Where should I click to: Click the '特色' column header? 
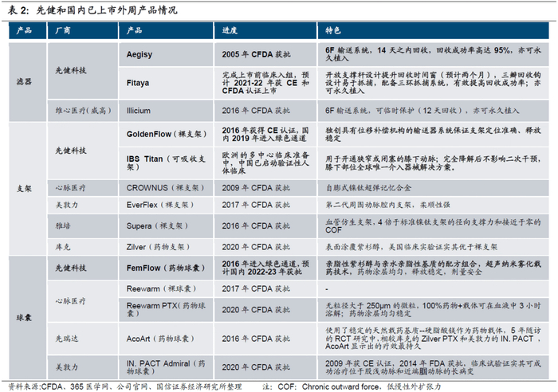coord(433,30)
